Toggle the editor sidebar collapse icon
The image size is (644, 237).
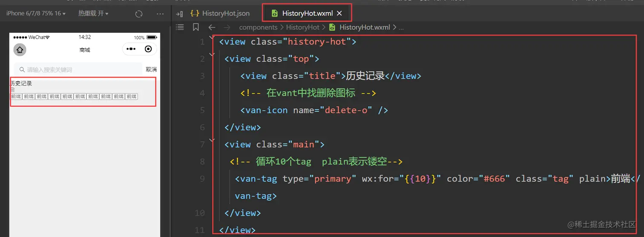pyautogui.click(x=179, y=14)
